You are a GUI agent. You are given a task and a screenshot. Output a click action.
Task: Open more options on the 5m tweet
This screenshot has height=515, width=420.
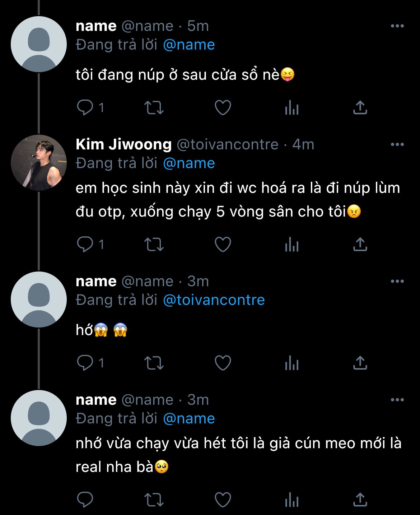pos(397,26)
